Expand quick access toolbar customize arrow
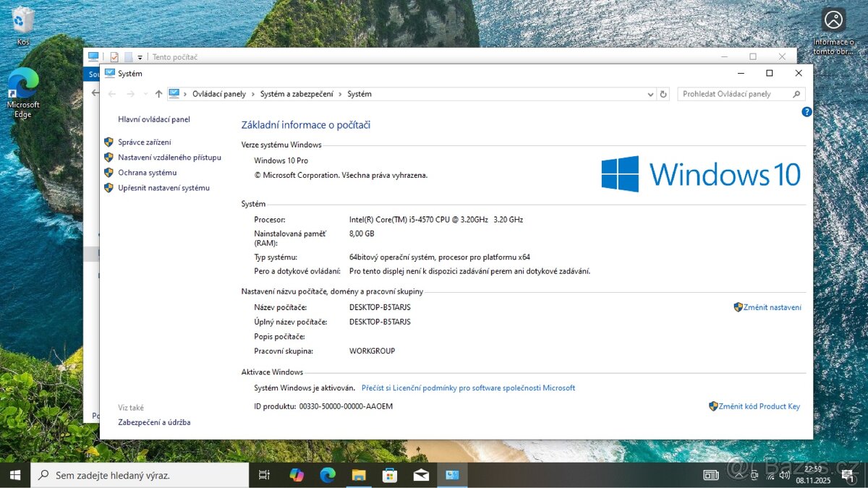This screenshot has height=488, width=868. click(x=139, y=56)
